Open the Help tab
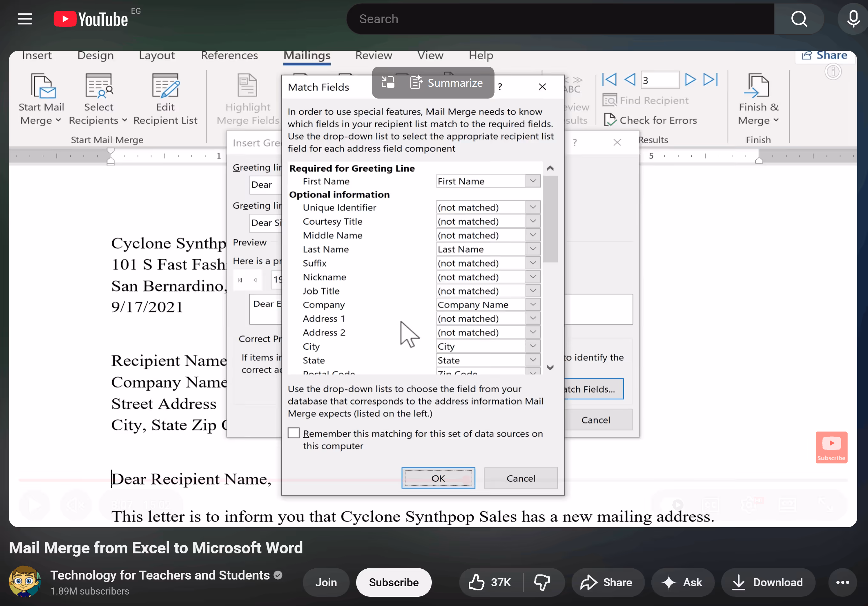 coord(481,55)
